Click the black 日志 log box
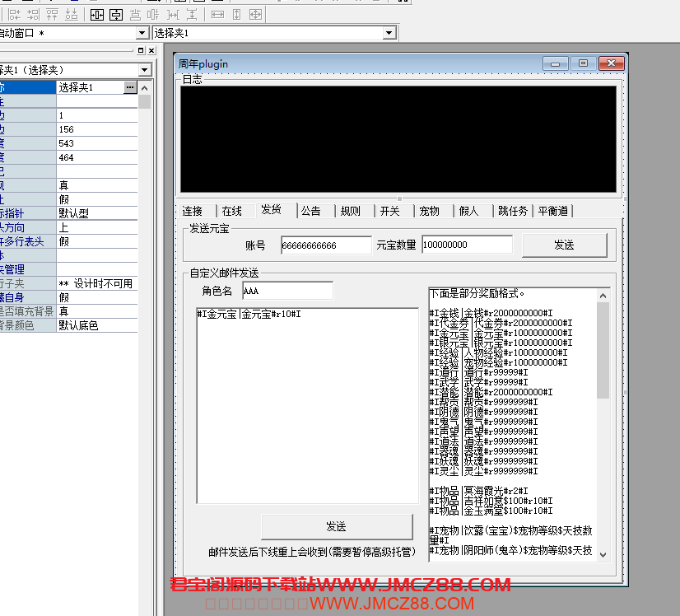The height and width of the screenshot is (616, 680). point(398,139)
